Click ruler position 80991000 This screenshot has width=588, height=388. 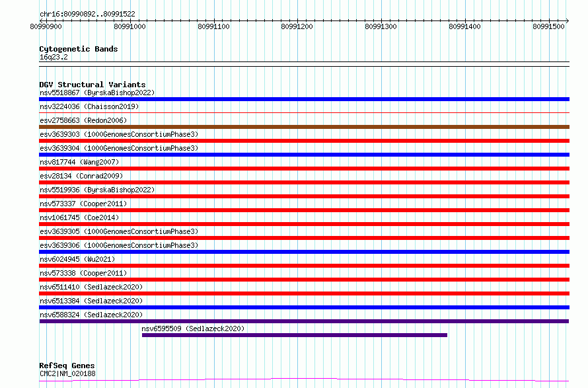coord(129,26)
